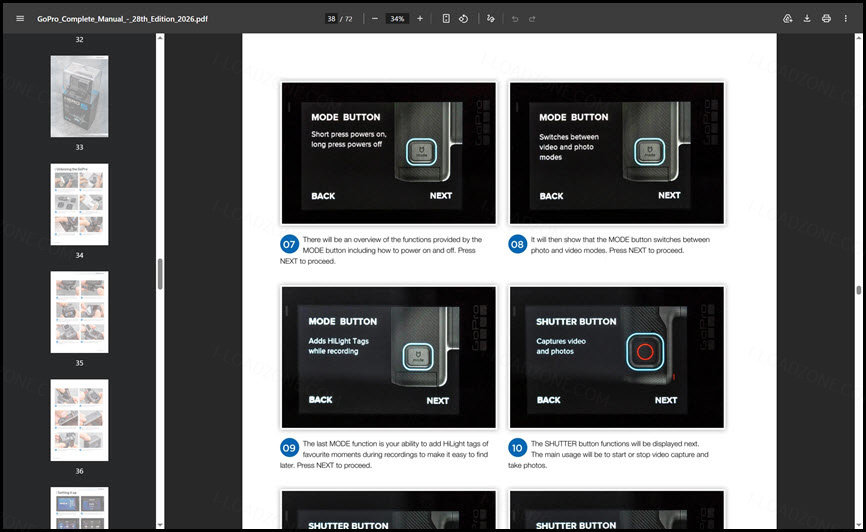Click main document scroll up arrow

pos(859,38)
